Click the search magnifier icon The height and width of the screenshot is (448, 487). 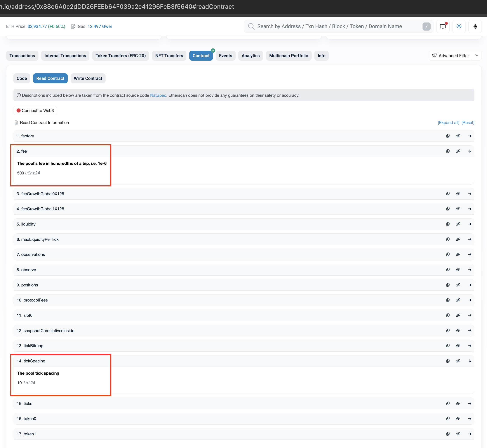click(x=251, y=26)
